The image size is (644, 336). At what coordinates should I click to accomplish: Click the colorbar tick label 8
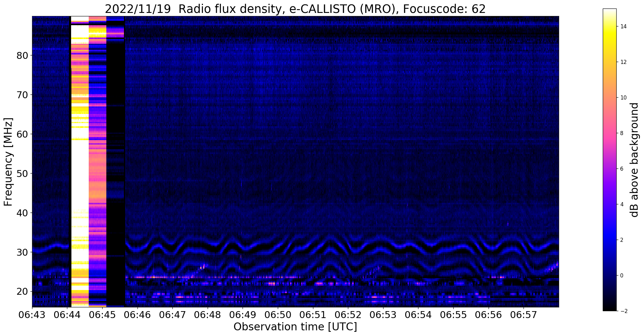tap(621, 133)
